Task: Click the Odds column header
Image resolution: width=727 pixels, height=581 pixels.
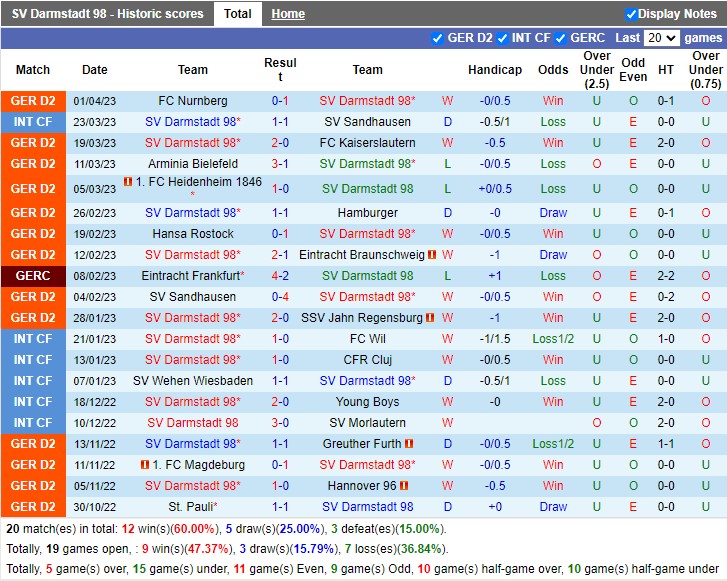Action: [x=553, y=70]
